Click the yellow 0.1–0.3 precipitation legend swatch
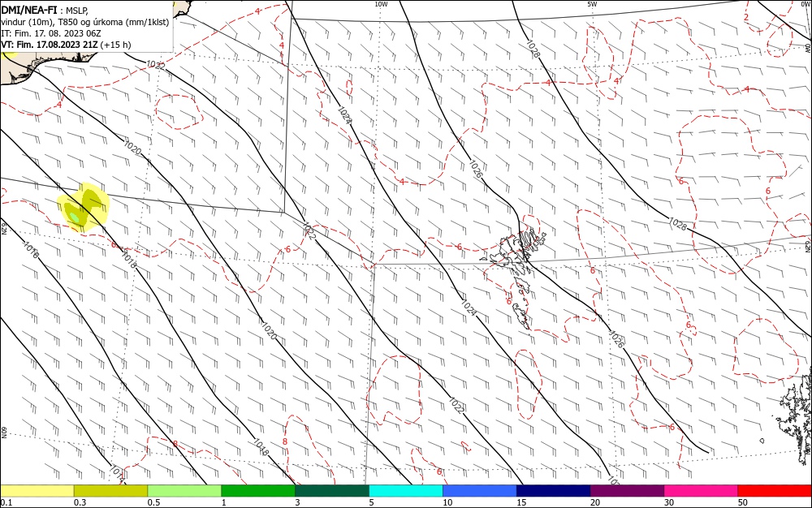The image size is (812, 508). click(x=37, y=491)
